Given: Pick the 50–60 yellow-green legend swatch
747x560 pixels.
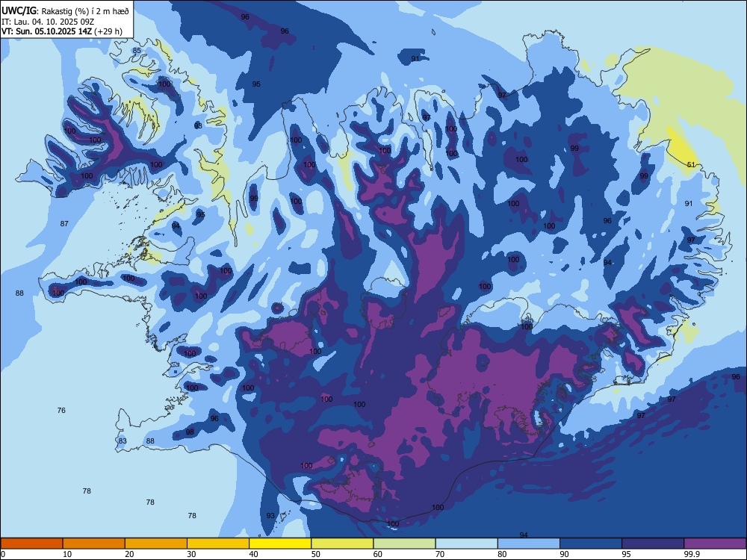Looking at the screenshot, I should click(x=342, y=544).
